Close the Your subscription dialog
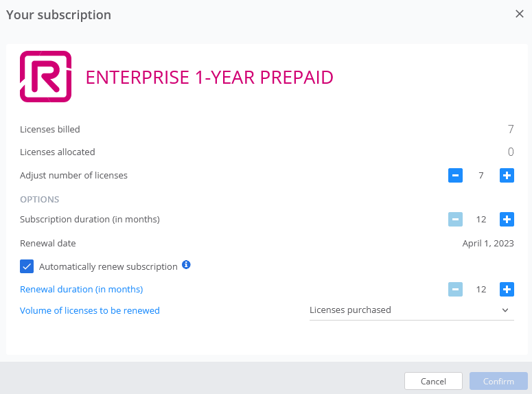532x394 pixels. click(x=520, y=14)
